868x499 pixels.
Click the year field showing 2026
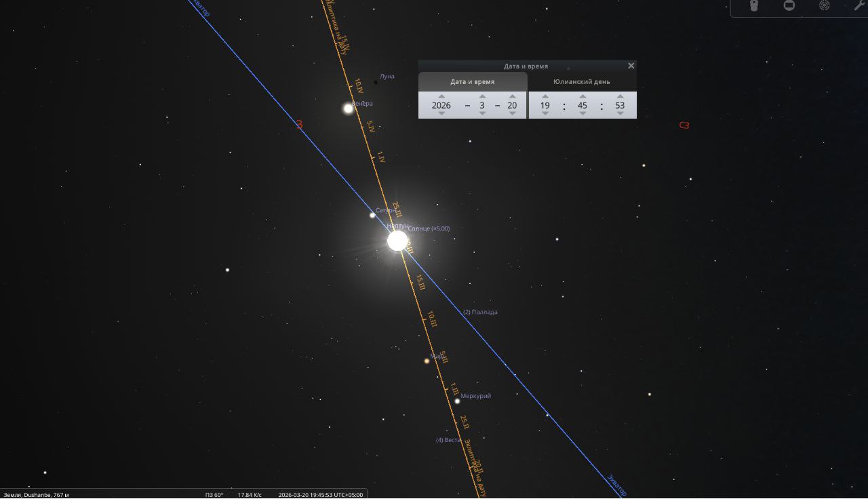tap(441, 106)
